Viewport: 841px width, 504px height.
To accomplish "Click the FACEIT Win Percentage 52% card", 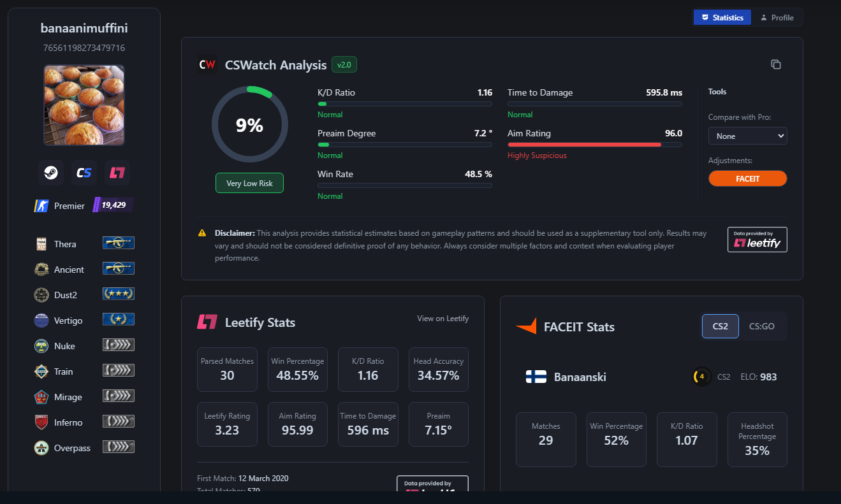I will [x=617, y=440].
